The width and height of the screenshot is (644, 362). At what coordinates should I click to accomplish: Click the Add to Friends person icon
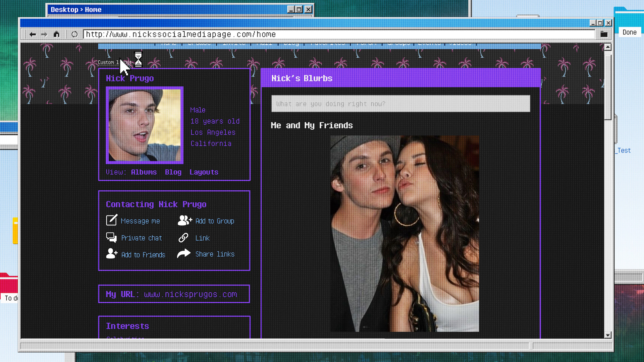pyautogui.click(x=112, y=253)
